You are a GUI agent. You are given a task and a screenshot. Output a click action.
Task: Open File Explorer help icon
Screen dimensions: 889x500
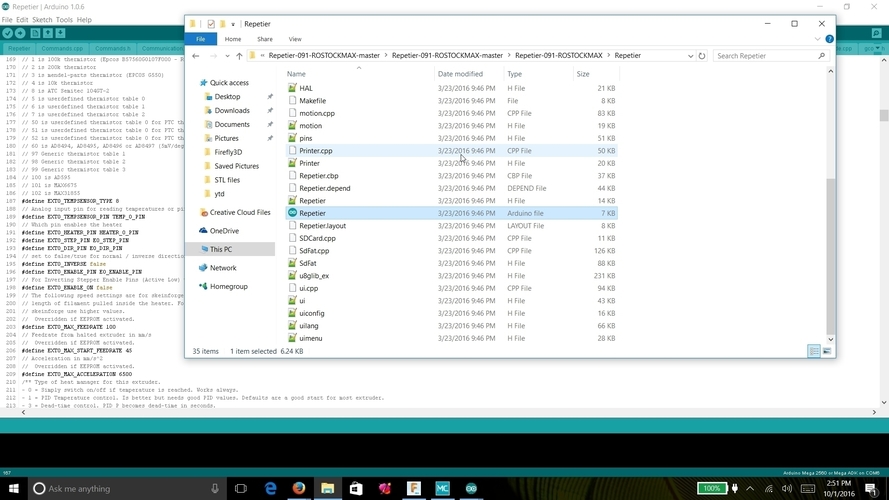(x=829, y=39)
